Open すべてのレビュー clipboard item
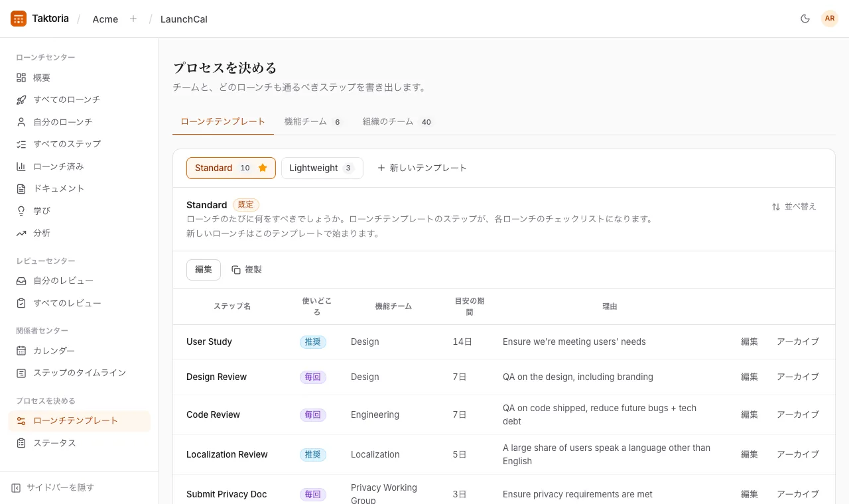This screenshot has width=849, height=504. coord(79,303)
